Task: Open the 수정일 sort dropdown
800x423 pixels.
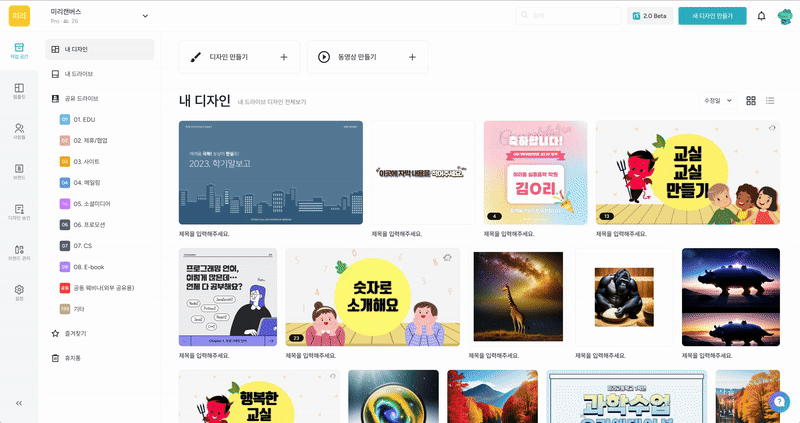Action: 718,100
